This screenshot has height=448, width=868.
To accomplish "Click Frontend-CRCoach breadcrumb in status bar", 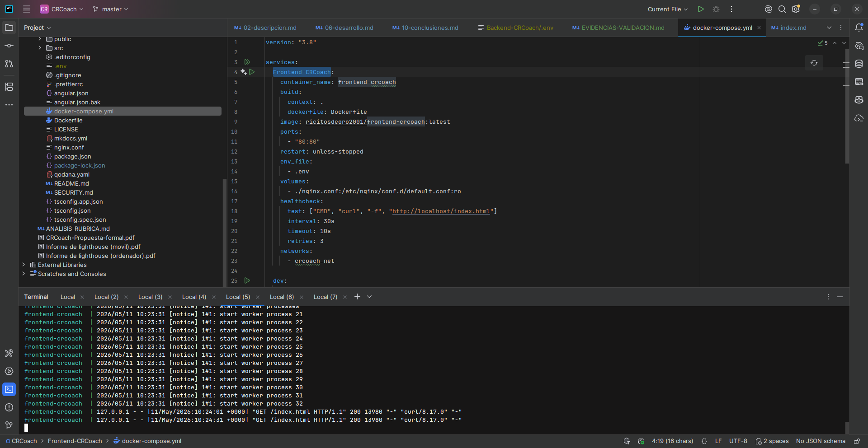I will 75,441.
